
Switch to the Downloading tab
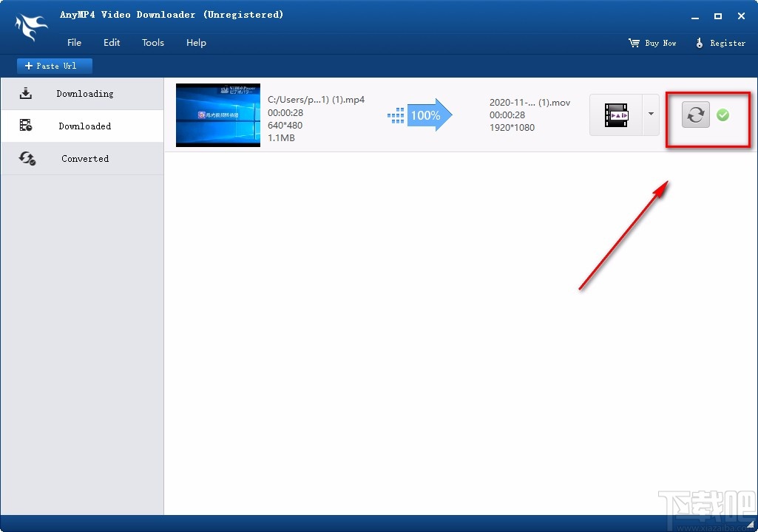click(82, 94)
